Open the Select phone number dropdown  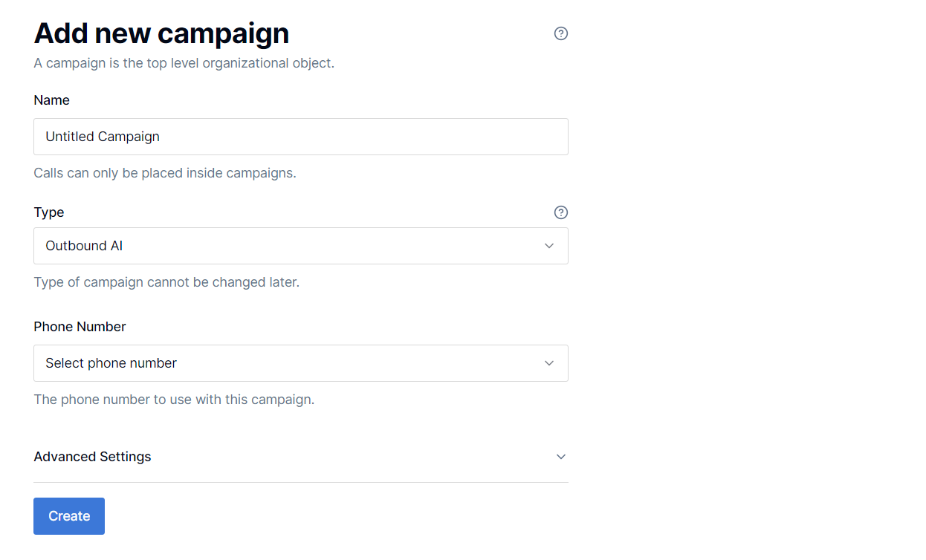tap(290, 363)
